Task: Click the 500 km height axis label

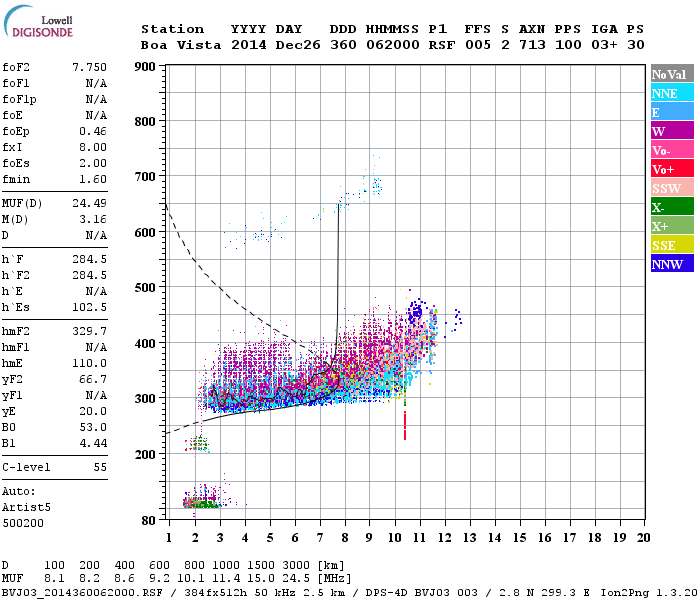Action: [145, 287]
